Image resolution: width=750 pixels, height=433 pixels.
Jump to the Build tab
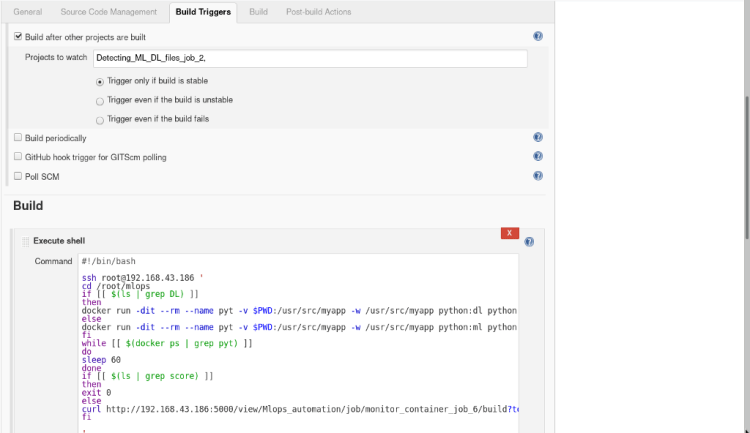[258, 12]
